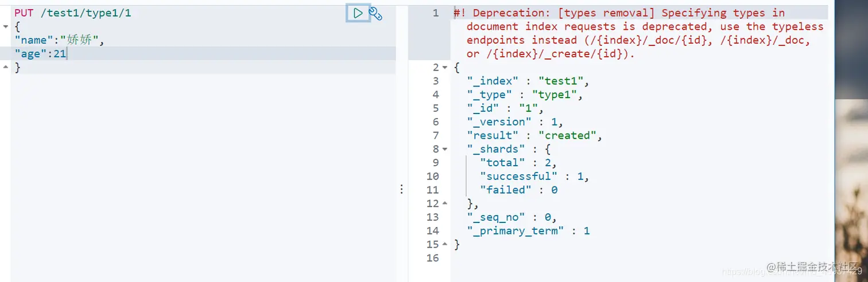Click the "name":"娇娇" line in editor
This screenshot has width=868, height=282.
tap(59, 40)
